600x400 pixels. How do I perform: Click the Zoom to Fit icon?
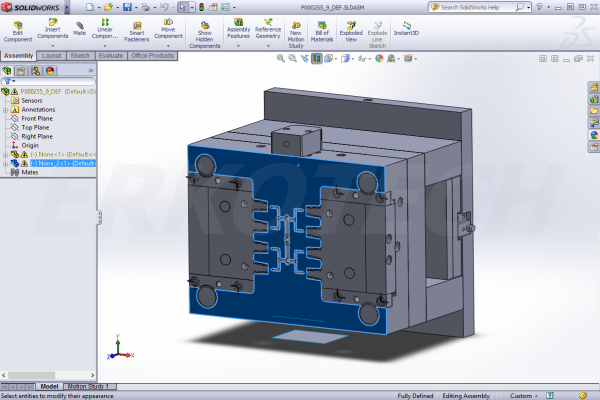(279, 59)
